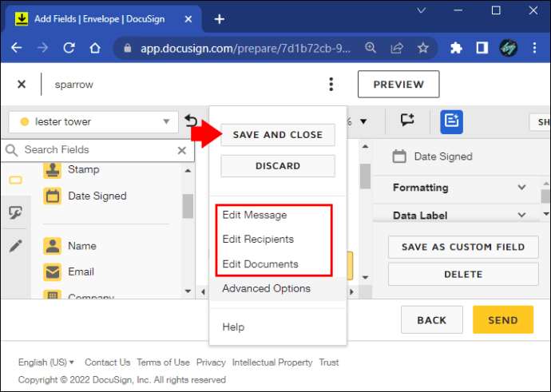Click the address bar URL
This screenshot has height=392, width=551.
[x=245, y=48]
